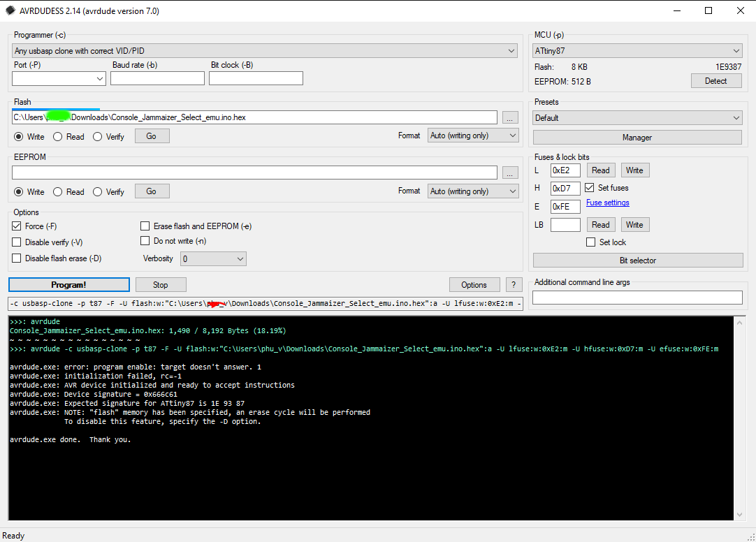Open the Presets Default dropdown

pos(637,117)
